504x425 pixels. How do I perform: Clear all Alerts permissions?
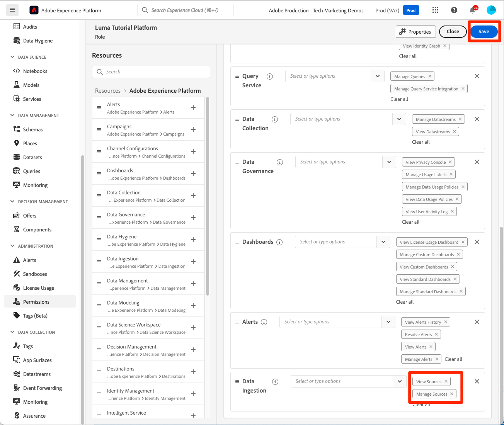[453, 359]
